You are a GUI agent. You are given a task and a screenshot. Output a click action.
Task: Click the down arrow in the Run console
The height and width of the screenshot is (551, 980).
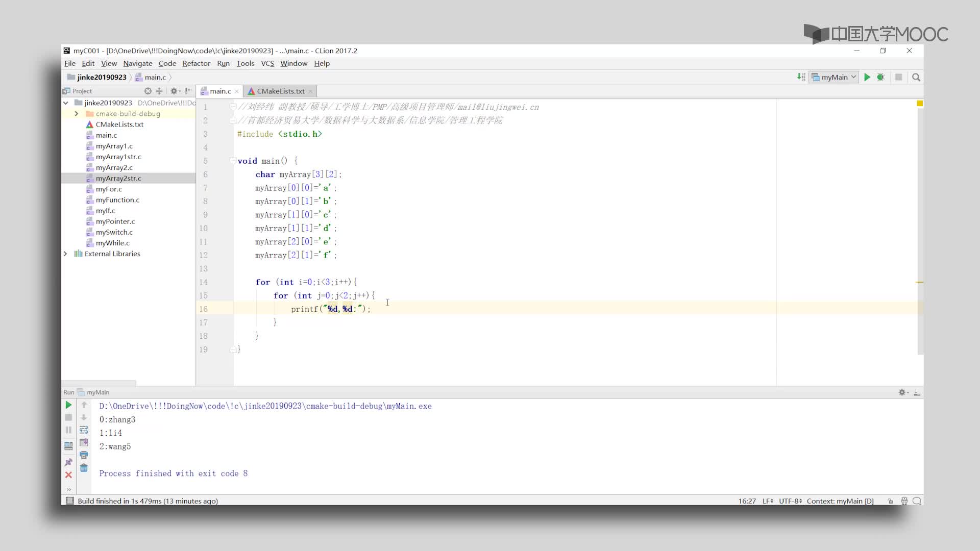pyautogui.click(x=84, y=417)
